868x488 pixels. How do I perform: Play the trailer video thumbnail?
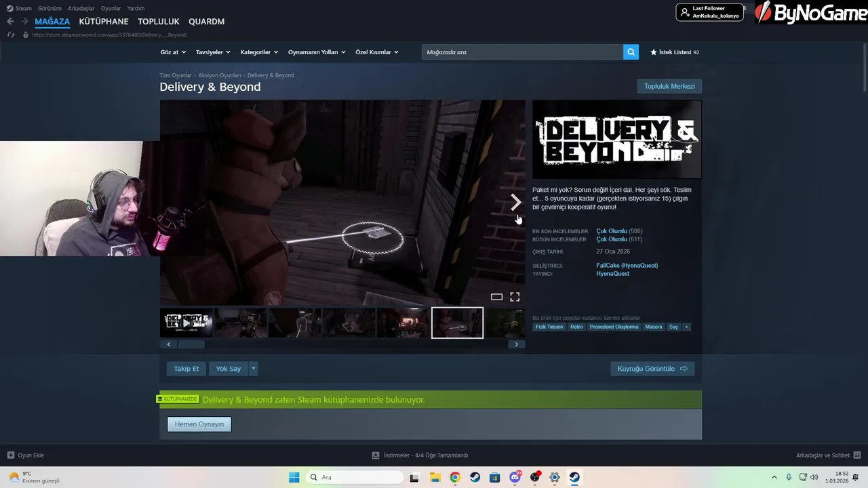(186, 323)
